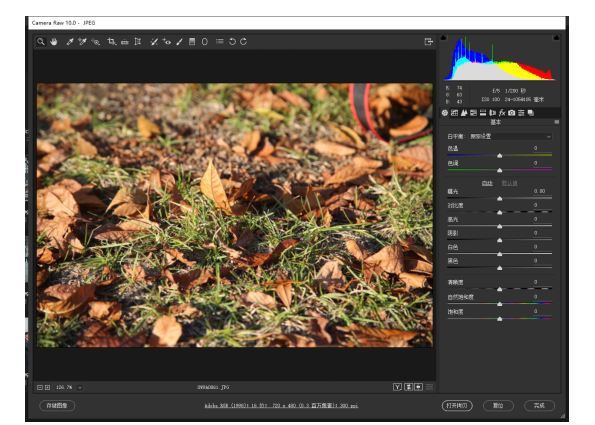The width and height of the screenshot is (595, 425).
Task: Click the Contrast (对比度) slider handle
Action: pos(500,212)
